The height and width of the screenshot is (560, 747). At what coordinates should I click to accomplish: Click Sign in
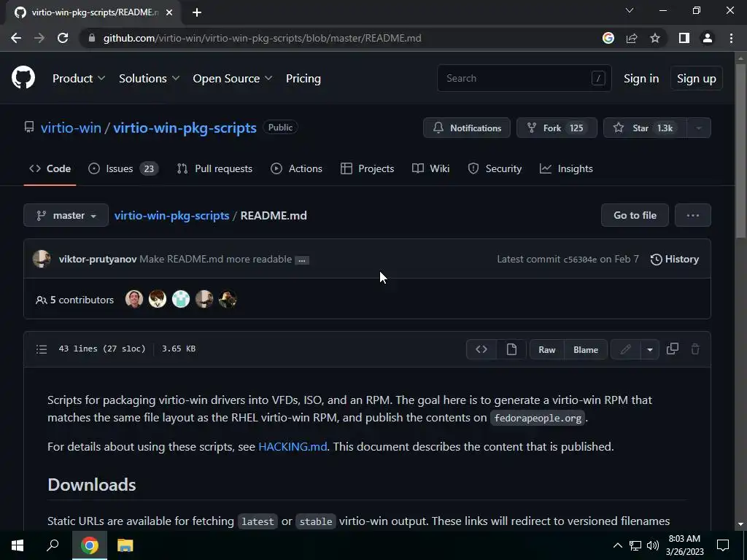point(641,78)
